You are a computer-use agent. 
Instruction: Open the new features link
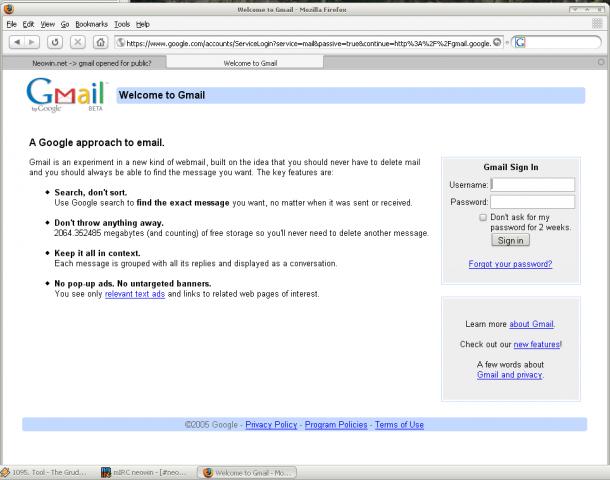coord(536,344)
